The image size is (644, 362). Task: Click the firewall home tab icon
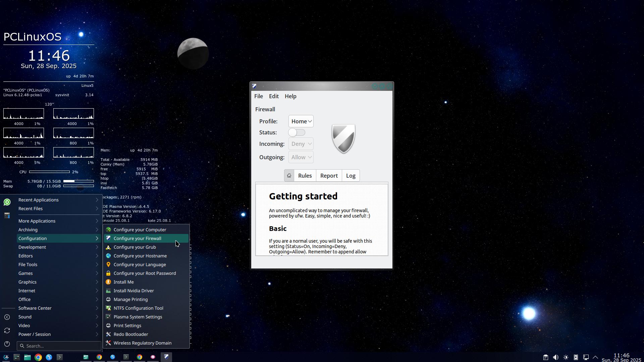[x=289, y=176]
